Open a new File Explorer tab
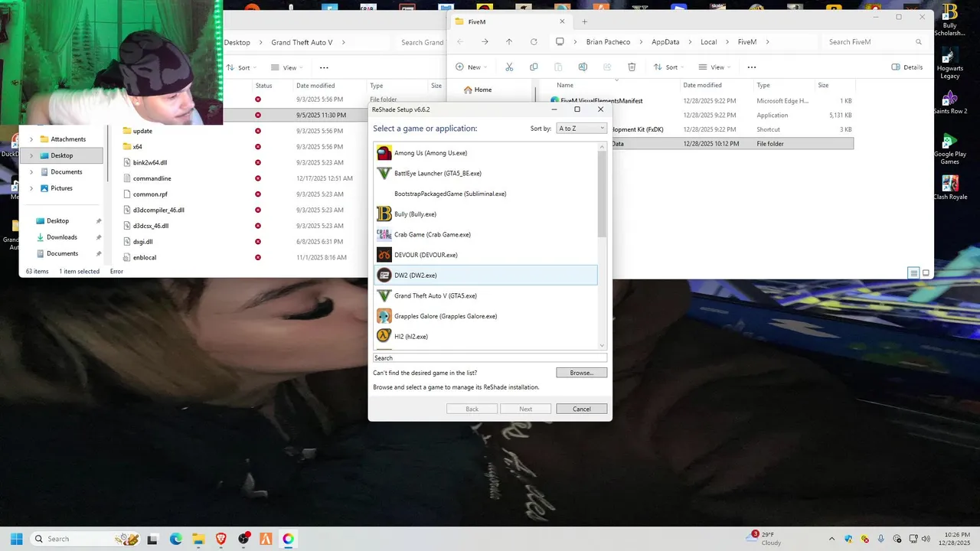This screenshot has height=551, width=980. click(x=585, y=21)
